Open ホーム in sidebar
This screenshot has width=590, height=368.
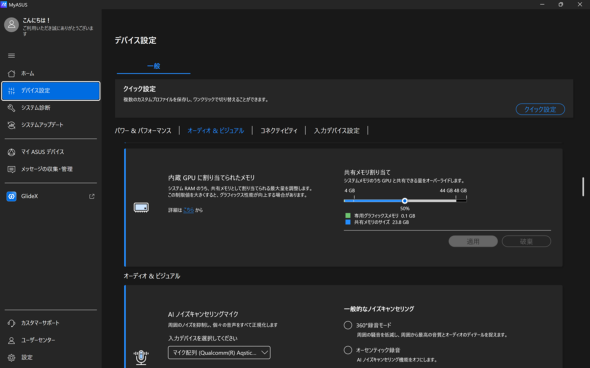[x=51, y=73]
